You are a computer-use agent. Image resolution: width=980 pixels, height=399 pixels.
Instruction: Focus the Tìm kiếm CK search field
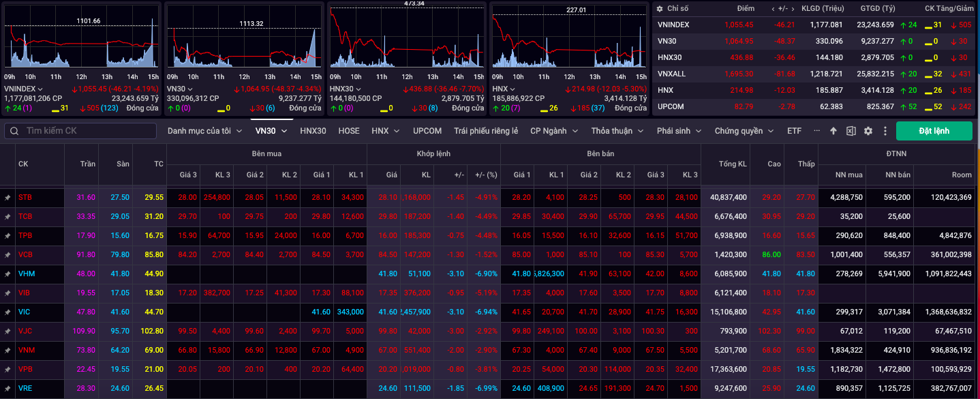tap(81, 131)
